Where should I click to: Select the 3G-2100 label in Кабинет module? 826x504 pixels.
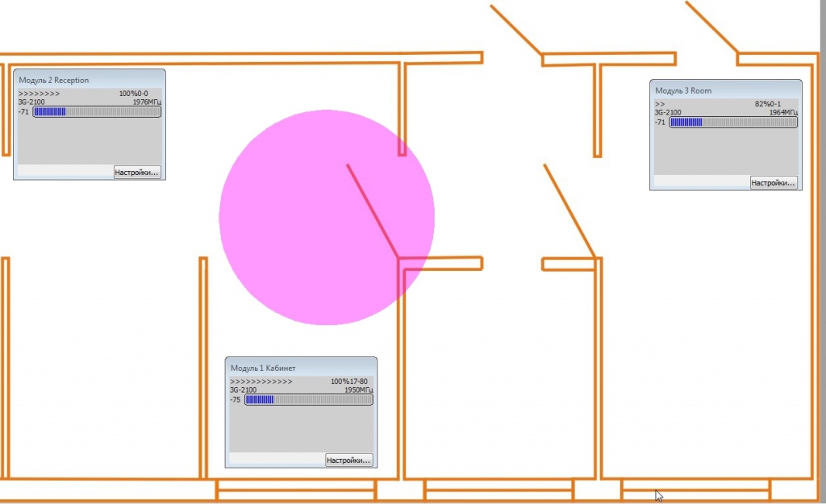click(x=242, y=389)
